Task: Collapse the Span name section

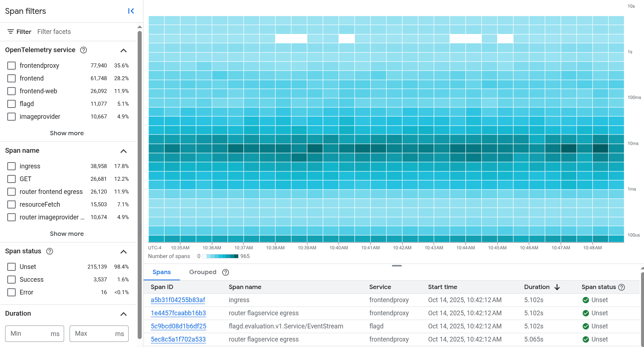Action: 123,151
